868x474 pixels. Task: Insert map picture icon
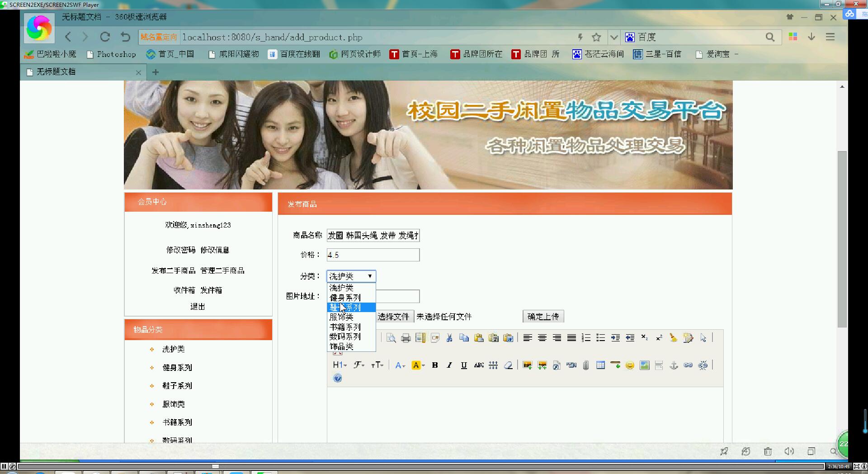pyautogui.click(x=645, y=365)
